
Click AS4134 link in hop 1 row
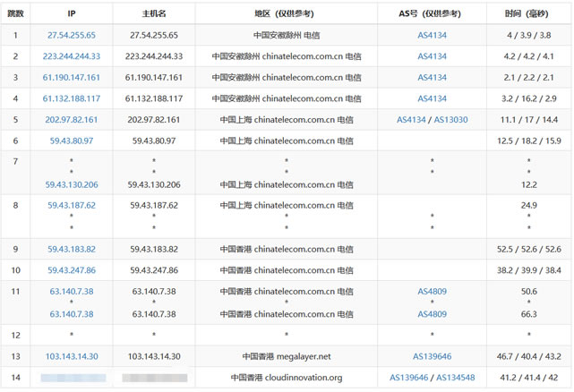(x=432, y=35)
